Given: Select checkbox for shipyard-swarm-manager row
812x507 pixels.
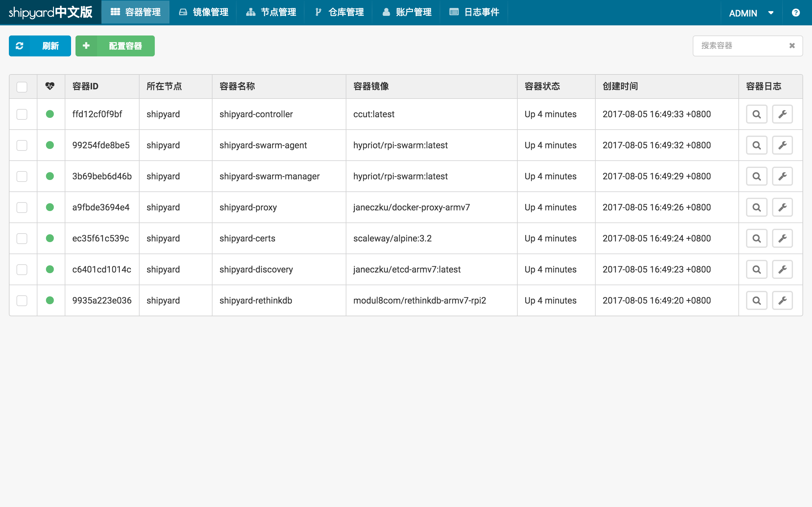Looking at the screenshot, I should click(22, 176).
